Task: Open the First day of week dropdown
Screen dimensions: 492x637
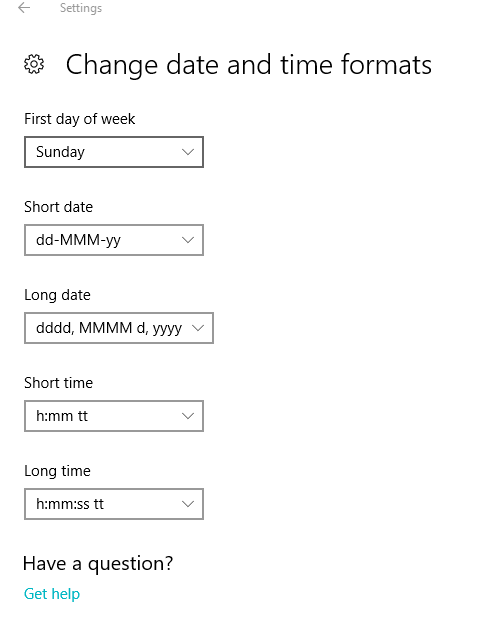Action: coord(114,152)
